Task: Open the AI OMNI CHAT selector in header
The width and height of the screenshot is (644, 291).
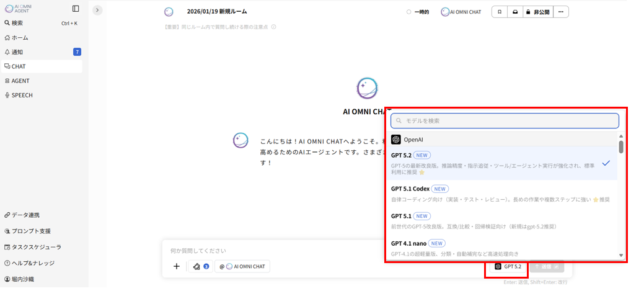Action: tap(461, 12)
